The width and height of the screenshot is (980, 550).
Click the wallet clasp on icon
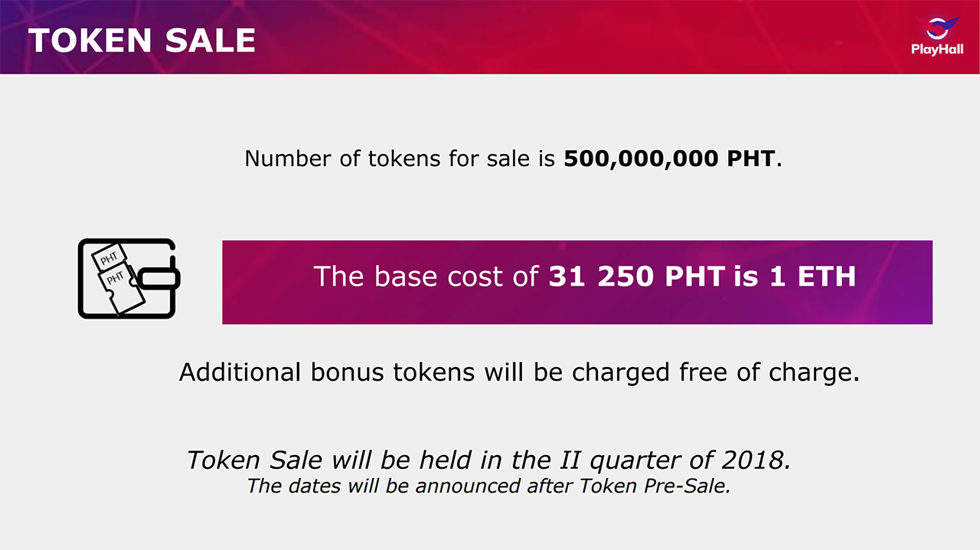[157, 277]
